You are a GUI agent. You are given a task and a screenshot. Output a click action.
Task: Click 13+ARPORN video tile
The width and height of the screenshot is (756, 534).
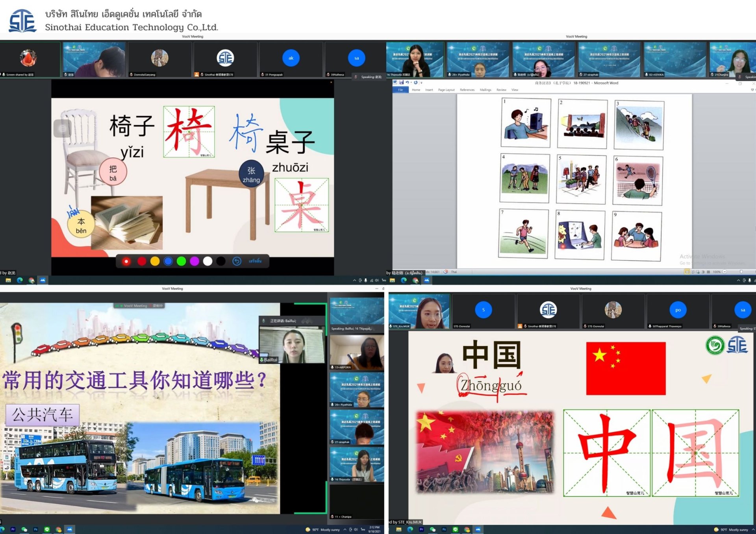[357, 352]
